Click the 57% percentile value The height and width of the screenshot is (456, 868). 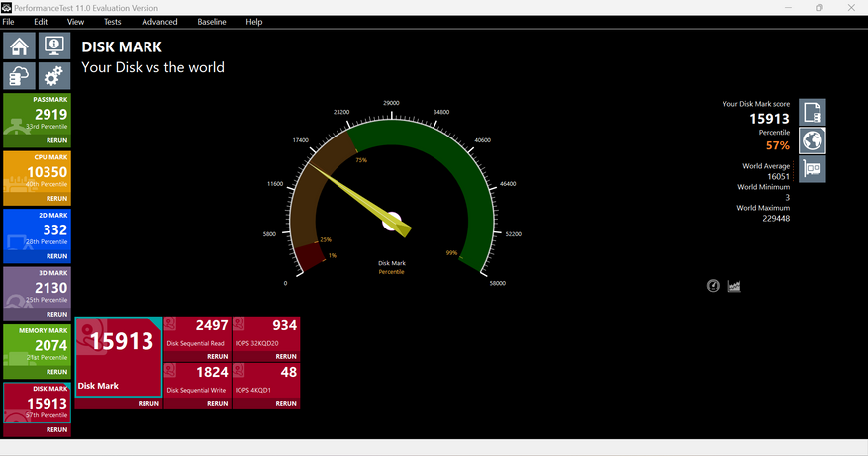(x=778, y=145)
